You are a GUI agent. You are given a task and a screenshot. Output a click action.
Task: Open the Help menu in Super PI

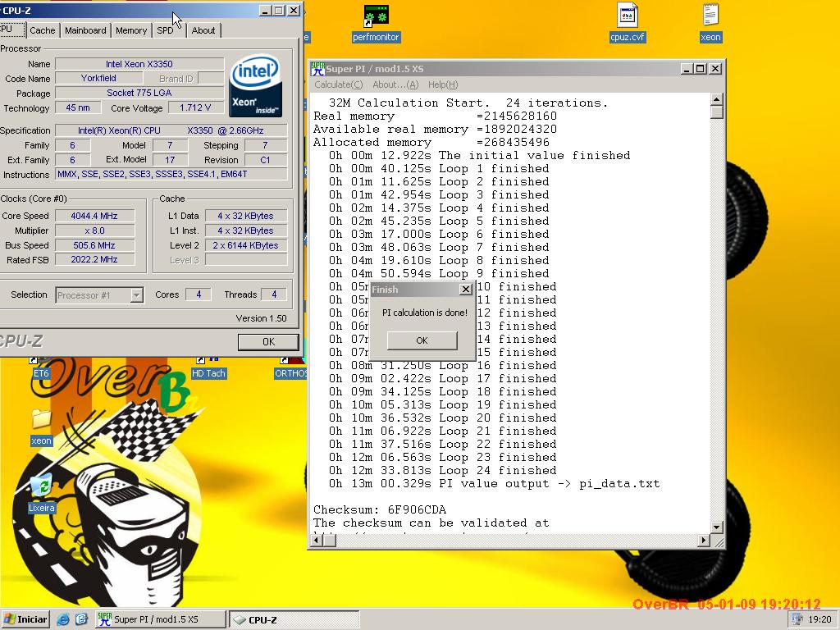443,84
